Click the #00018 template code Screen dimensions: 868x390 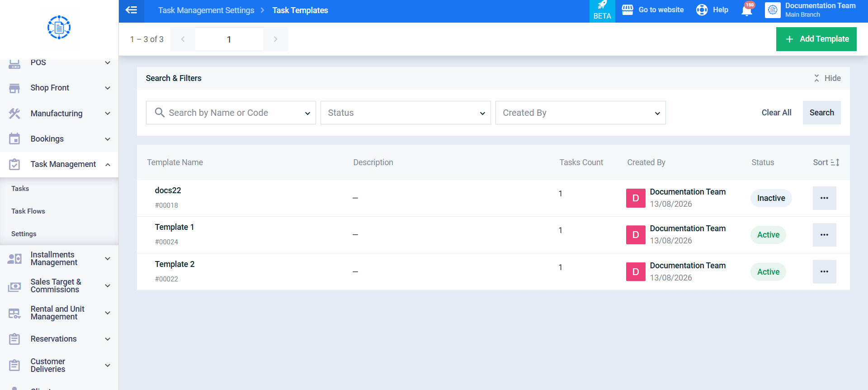[166, 205]
